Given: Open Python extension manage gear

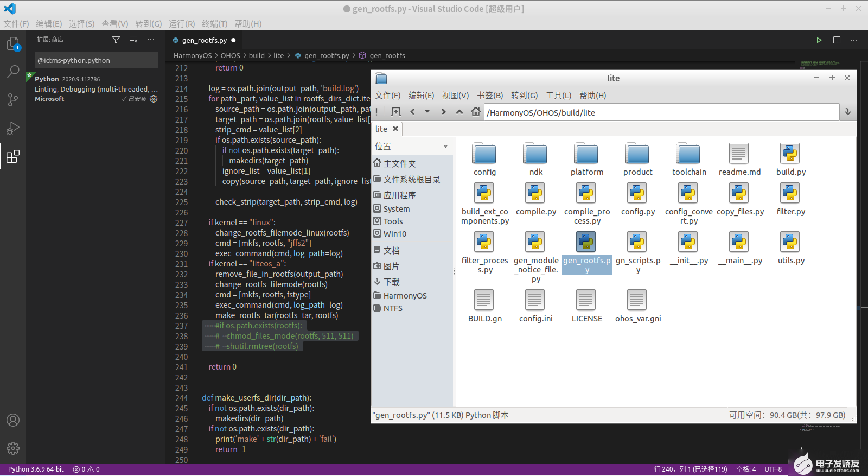Looking at the screenshot, I should point(154,99).
